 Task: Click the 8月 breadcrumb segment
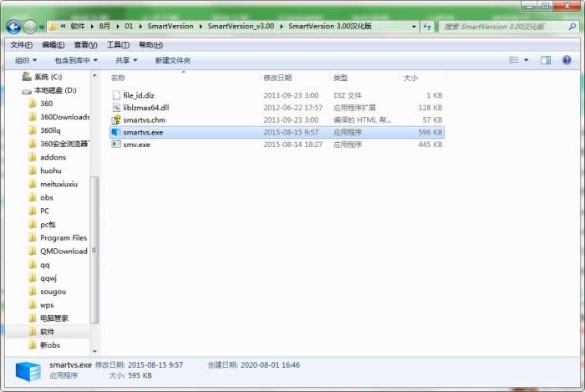click(x=104, y=27)
